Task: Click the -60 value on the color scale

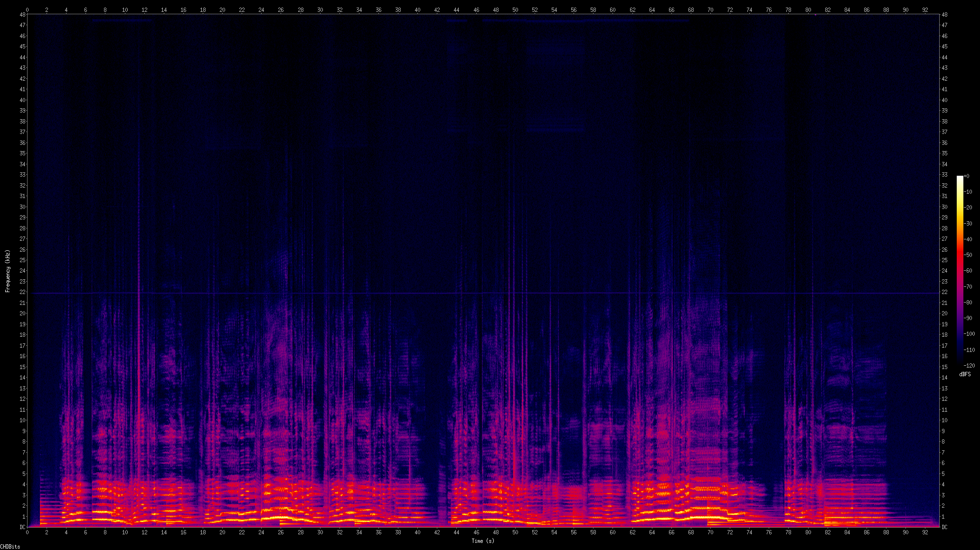Action: coord(969,271)
